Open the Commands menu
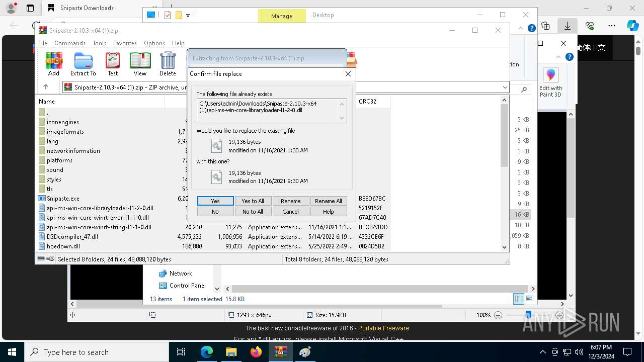 pyautogui.click(x=70, y=43)
